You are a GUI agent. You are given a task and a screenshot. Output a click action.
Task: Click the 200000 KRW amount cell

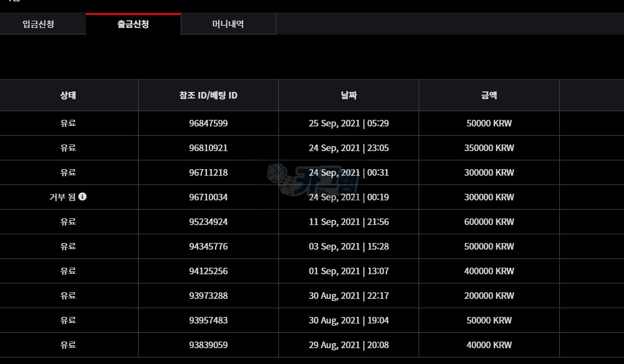[489, 296]
